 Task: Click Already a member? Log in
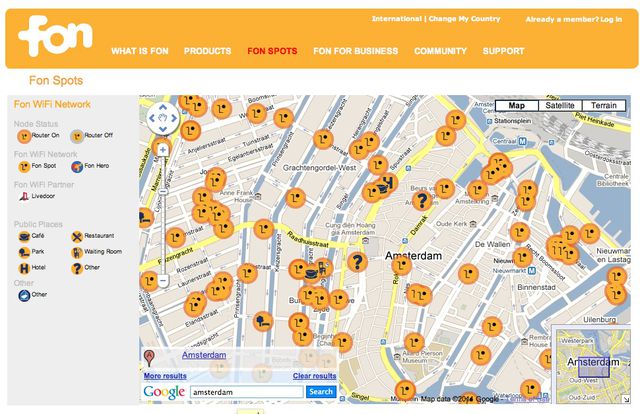(573, 19)
